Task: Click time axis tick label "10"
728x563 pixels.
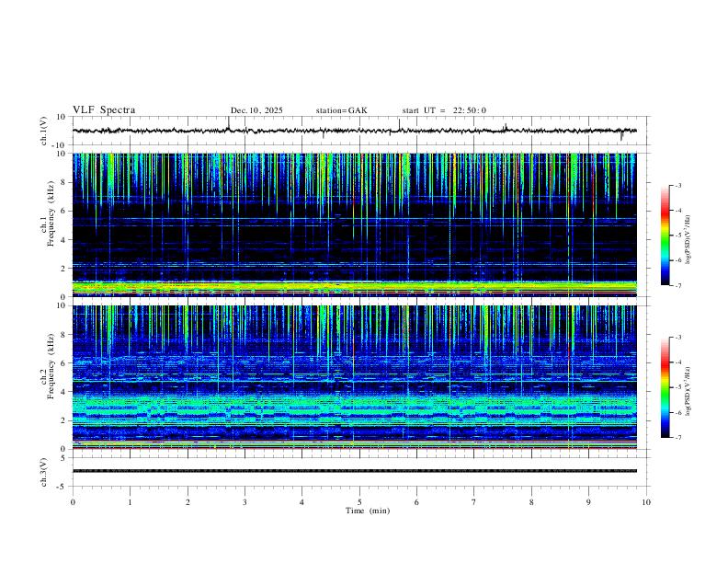Action: pos(646,502)
